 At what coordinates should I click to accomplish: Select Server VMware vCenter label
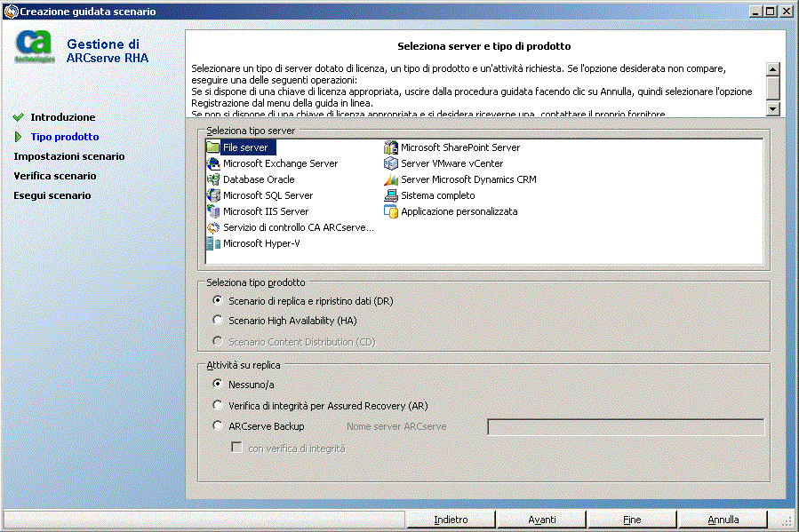coord(452,163)
